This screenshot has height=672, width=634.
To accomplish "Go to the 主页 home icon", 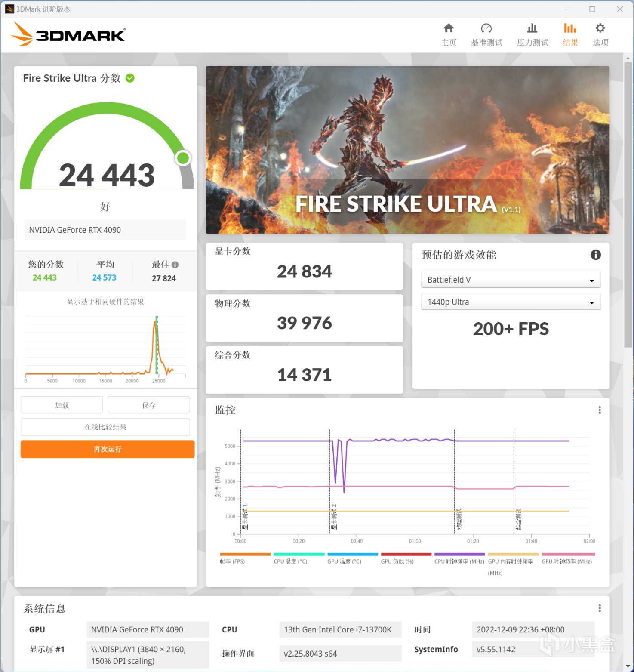I will pos(449,28).
